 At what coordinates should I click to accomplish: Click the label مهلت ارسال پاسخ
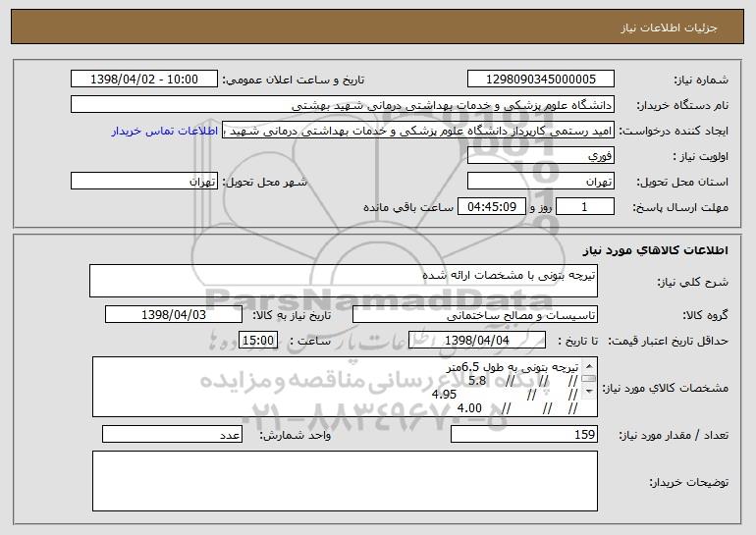pyautogui.click(x=680, y=207)
